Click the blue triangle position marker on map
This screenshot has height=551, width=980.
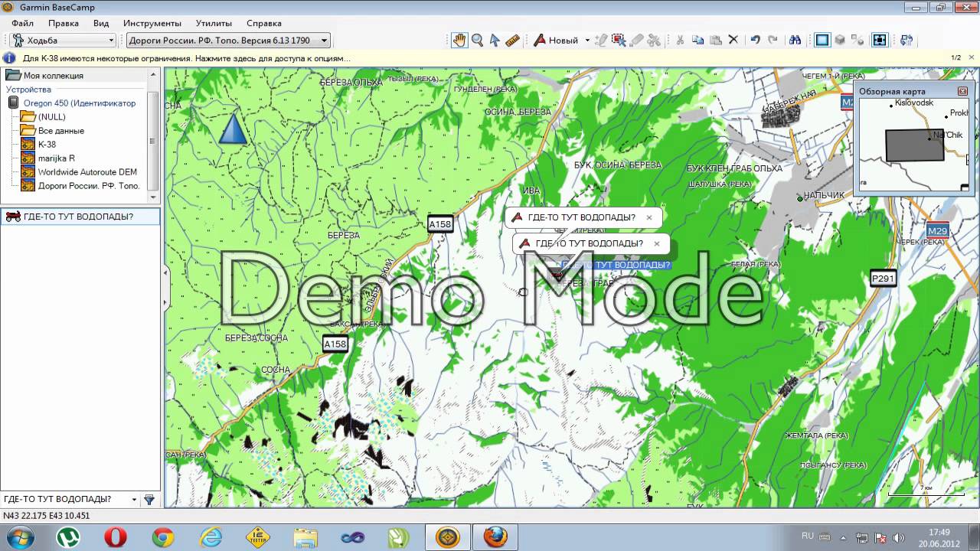(x=233, y=128)
